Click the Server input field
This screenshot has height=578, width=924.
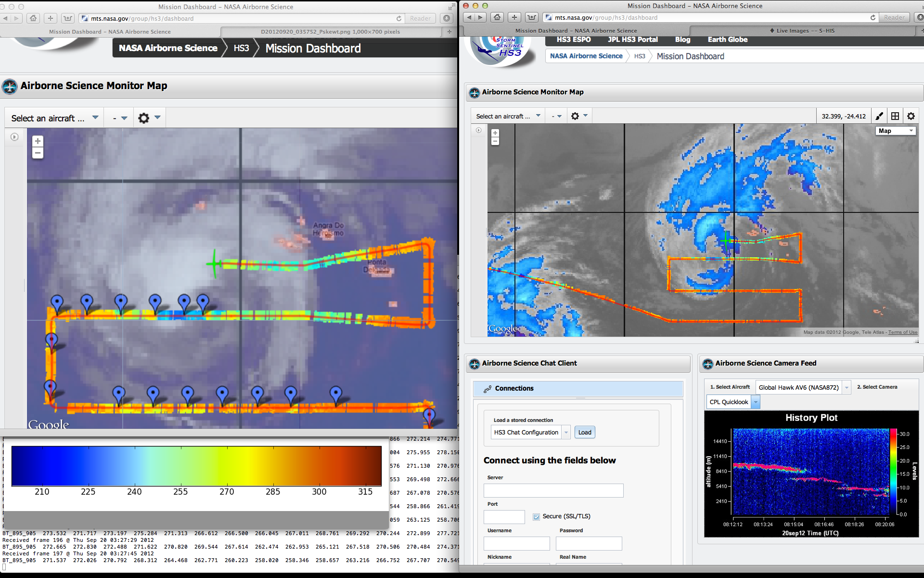pos(553,490)
